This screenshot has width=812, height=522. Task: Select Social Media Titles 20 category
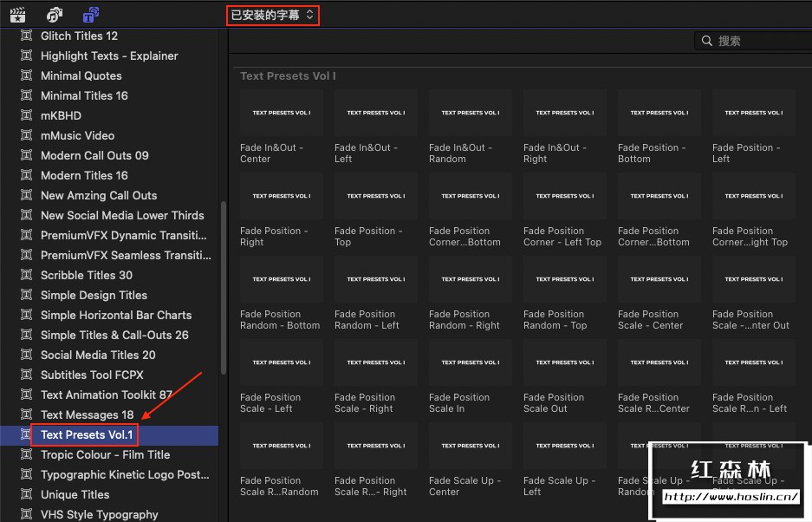coord(99,356)
